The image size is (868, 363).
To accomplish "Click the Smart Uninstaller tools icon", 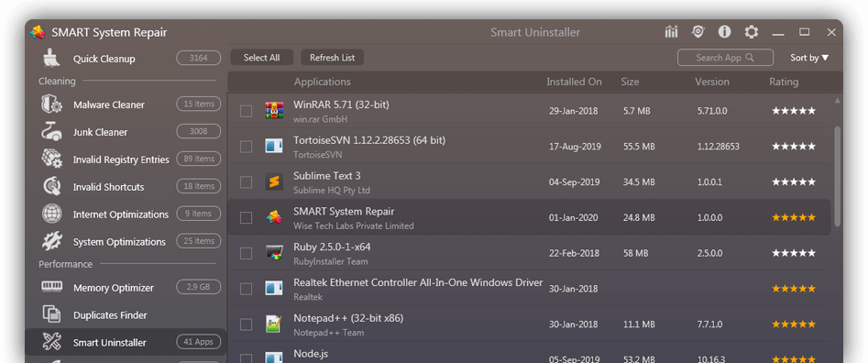I will coord(52,342).
